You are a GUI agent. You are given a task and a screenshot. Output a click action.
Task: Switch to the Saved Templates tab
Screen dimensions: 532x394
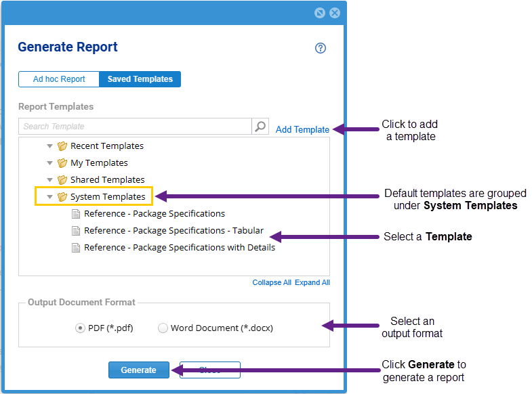(140, 79)
